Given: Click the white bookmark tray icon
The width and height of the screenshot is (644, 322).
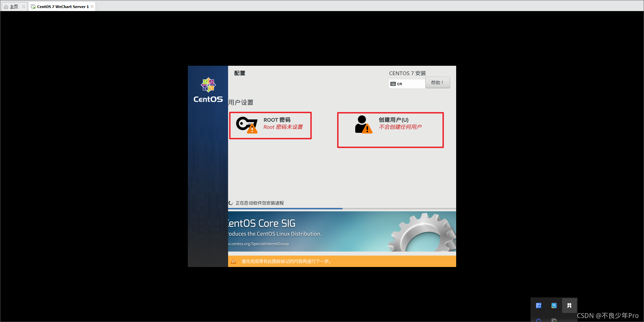Looking at the screenshot, I should pyautogui.click(x=569, y=306).
